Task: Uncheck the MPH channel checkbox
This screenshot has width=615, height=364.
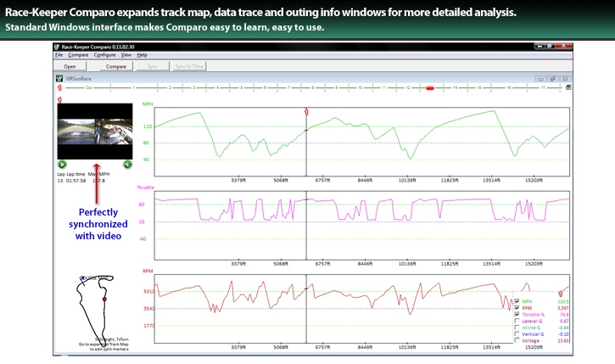Action: 519,301
